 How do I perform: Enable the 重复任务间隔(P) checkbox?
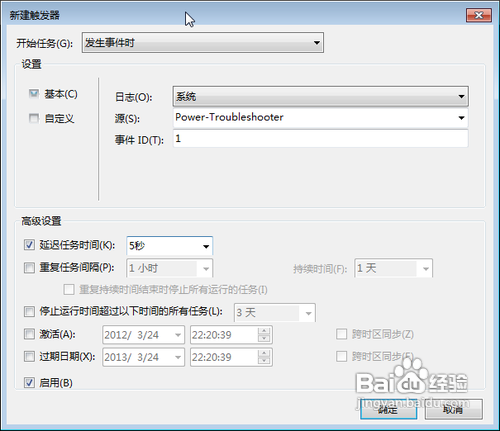click(29, 267)
